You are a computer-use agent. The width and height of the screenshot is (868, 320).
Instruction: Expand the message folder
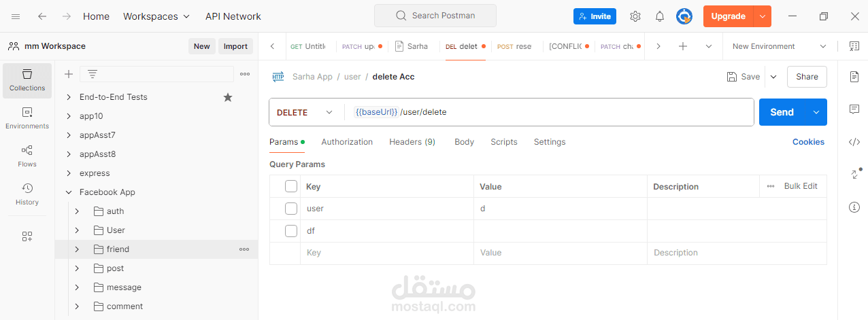point(77,287)
